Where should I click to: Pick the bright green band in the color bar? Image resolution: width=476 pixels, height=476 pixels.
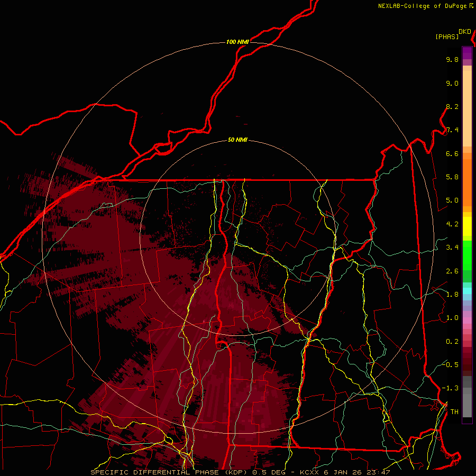467,255
